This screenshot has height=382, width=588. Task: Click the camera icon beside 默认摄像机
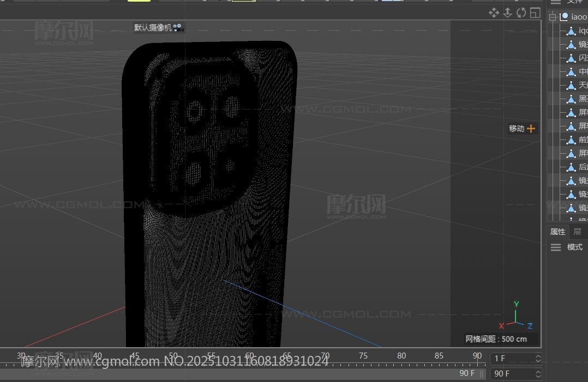click(178, 27)
